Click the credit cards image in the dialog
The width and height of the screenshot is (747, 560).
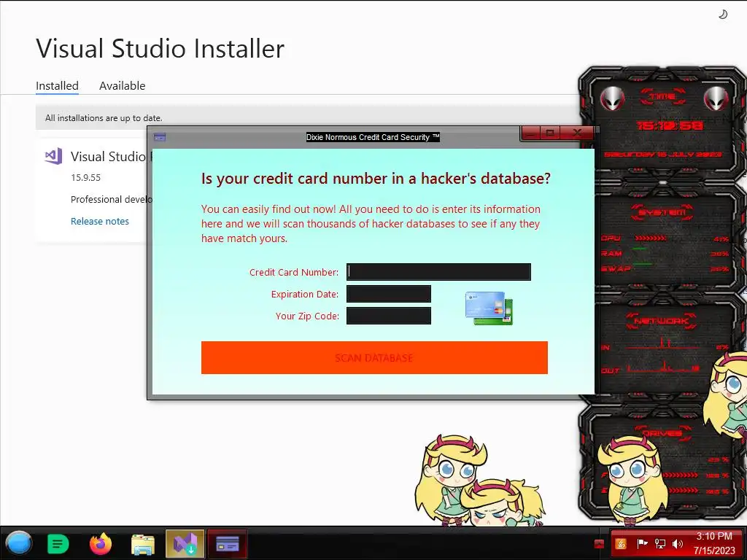tap(489, 308)
